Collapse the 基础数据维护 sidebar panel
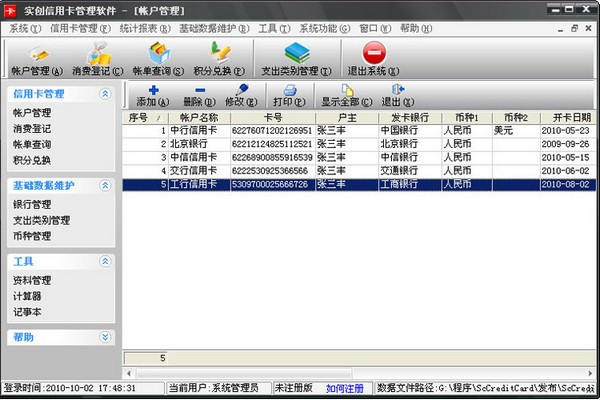 coord(104,186)
